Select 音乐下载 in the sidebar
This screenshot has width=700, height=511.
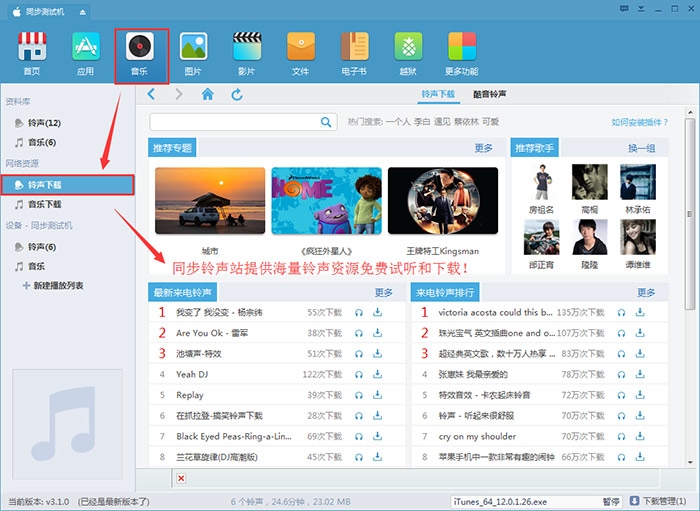45,204
